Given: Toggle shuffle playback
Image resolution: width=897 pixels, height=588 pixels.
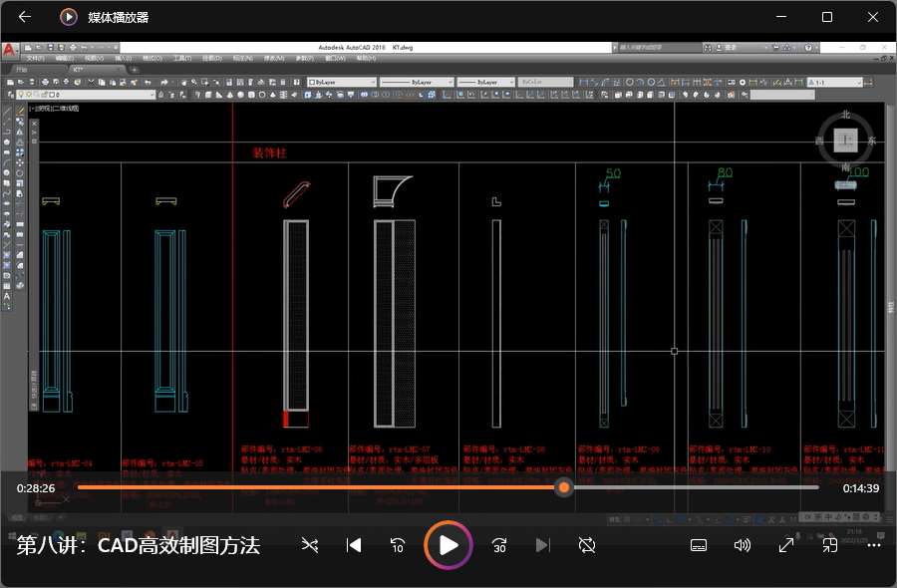Looking at the screenshot, I should coord(310,545).
